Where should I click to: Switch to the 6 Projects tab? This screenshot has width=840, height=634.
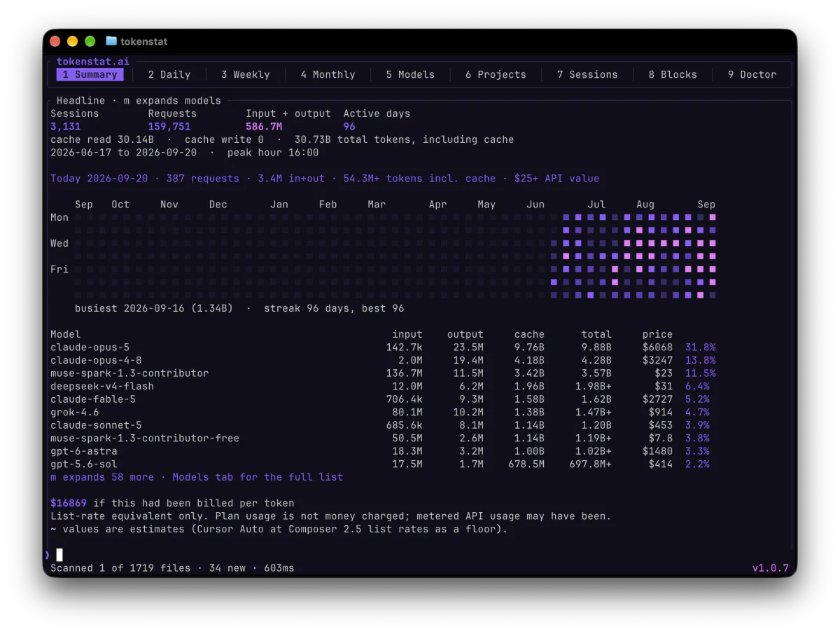click(x=496, y=74)
